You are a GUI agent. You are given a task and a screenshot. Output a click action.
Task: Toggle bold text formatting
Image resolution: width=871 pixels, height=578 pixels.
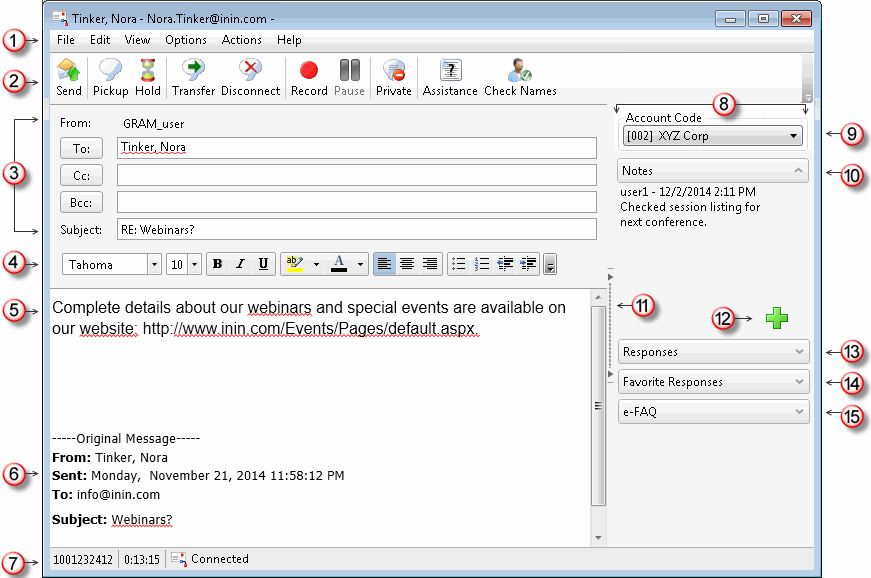pos(217,264)
